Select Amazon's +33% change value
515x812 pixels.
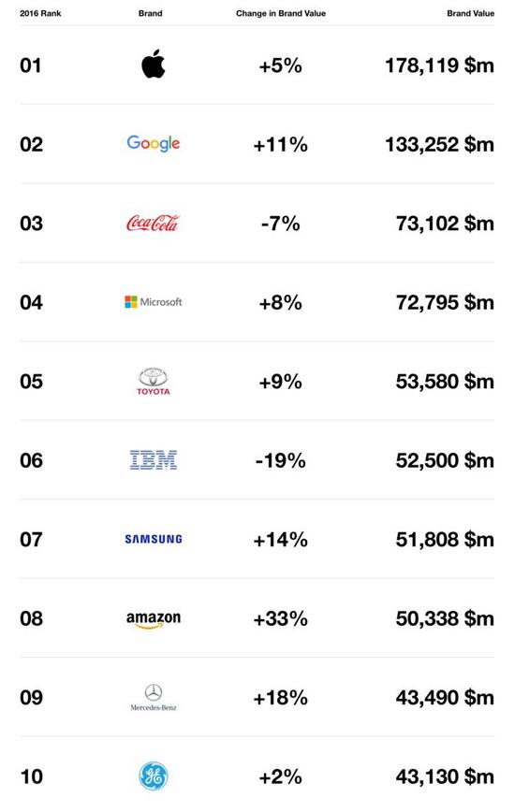pyautogui.click(x=280, y=618)
